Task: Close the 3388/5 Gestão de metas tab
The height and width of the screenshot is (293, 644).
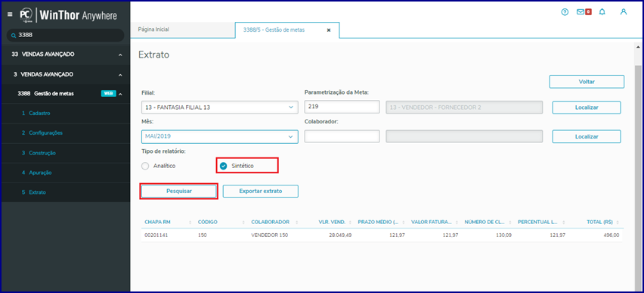Action: (329, 30)
